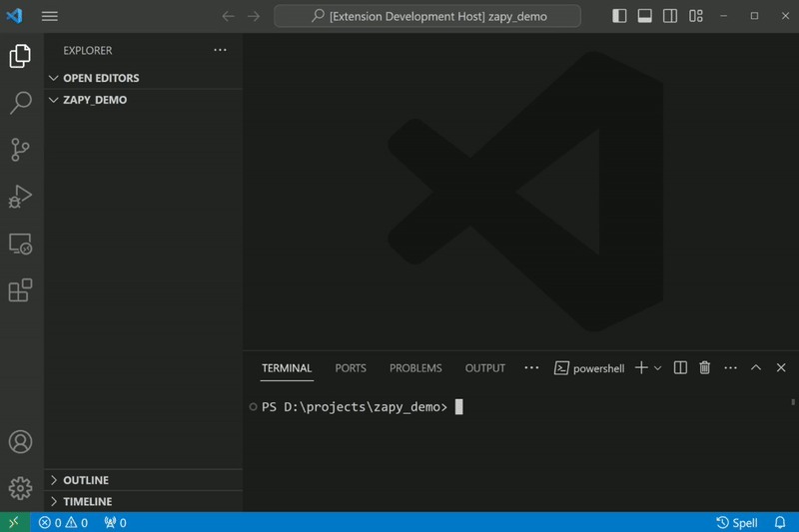Click the VS Code logo icon
The width and height of the screenshot is (799, 532).
(x=14, y=16)
